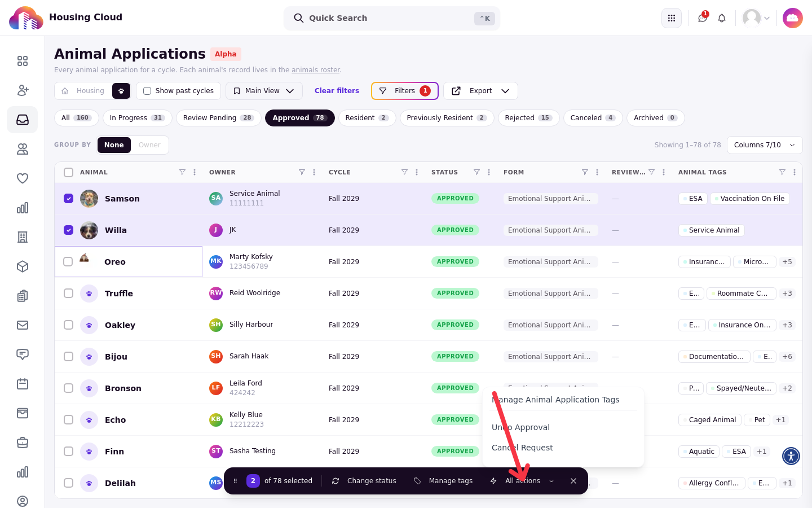Uncheck the Willa row checkbox

(x=68, y=230)
